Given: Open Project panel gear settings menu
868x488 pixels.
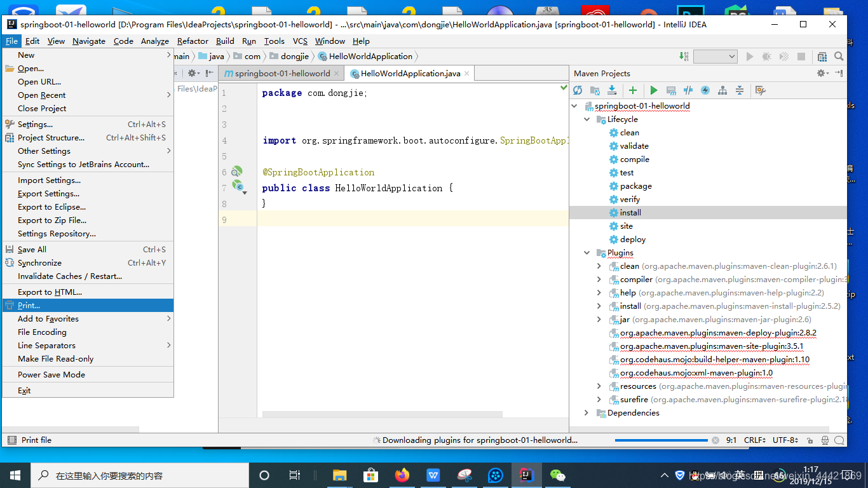Looking at the screenshot, I should [x=193, y=73].
